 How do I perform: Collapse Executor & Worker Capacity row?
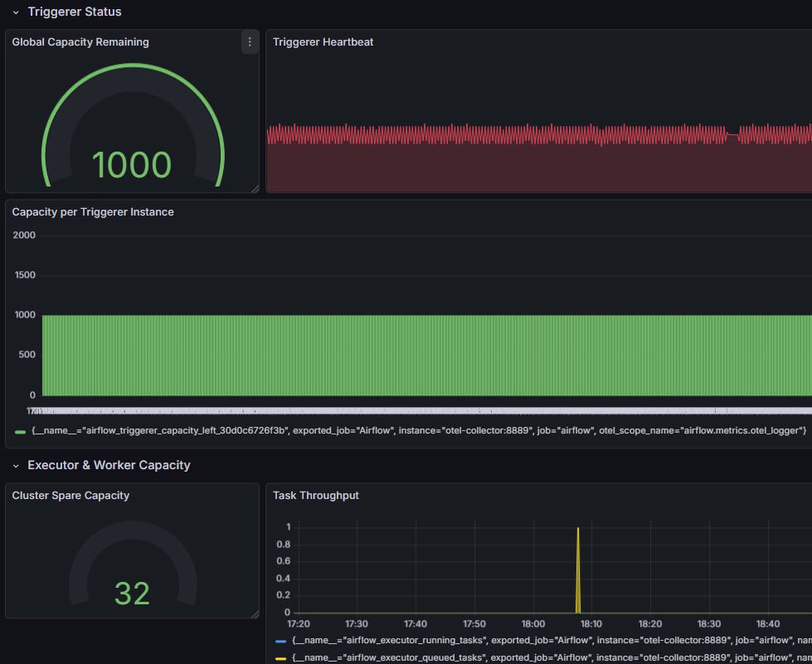click(16, 466)
